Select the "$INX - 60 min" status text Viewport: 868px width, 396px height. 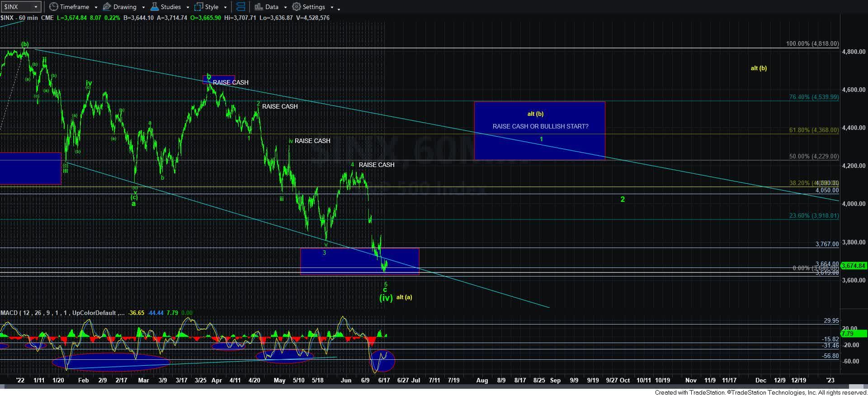[19, 18]
